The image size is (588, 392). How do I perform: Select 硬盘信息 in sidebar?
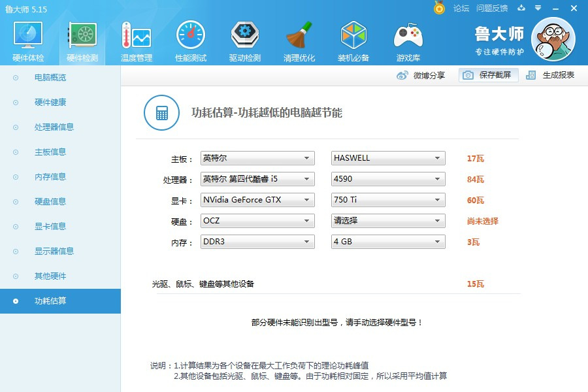coord(60,201)
